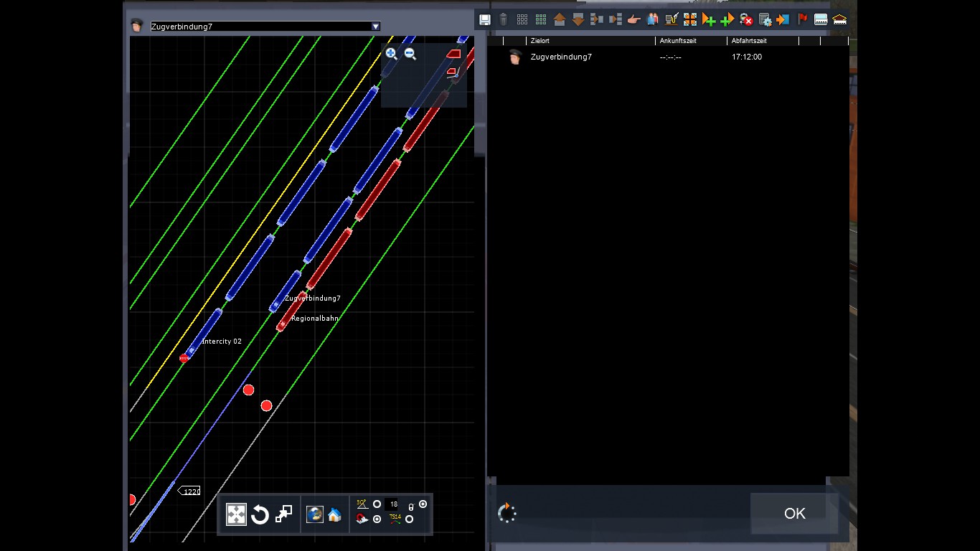Toggle radio button beside the magnet snap icon
The image size is (980, 551).
[377, 519]
